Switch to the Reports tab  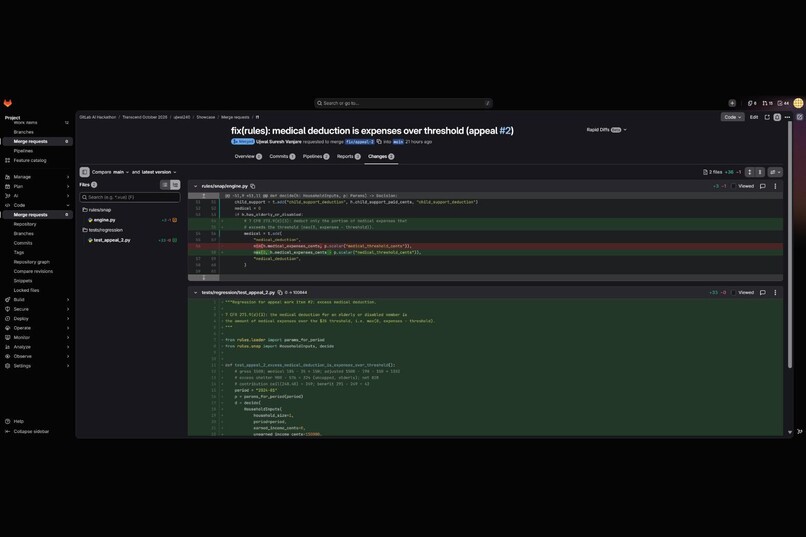point(349,156)
